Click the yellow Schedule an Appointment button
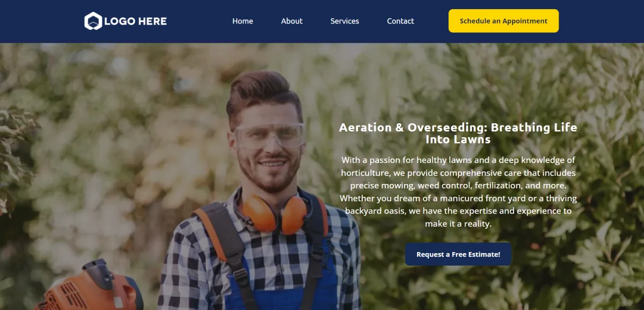The image size is (644, 310). (x=503, y=21)
